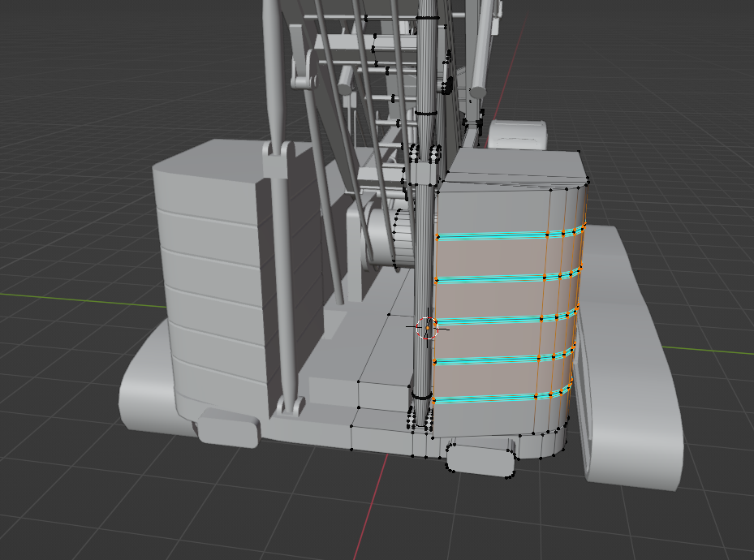Select the bottom cyan edge loop on right counterweight

coord(502,397)
